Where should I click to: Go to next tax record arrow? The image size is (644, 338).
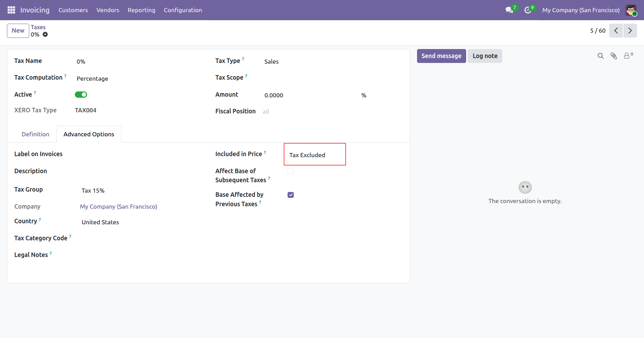[630, 31]
